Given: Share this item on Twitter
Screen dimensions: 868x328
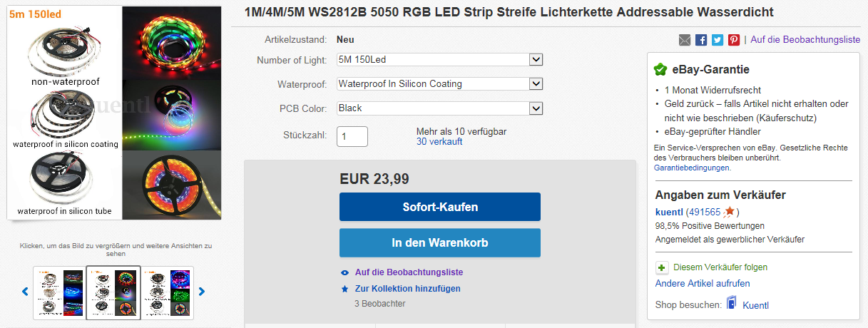Looking at the screenshot, I should click(718, 40).
